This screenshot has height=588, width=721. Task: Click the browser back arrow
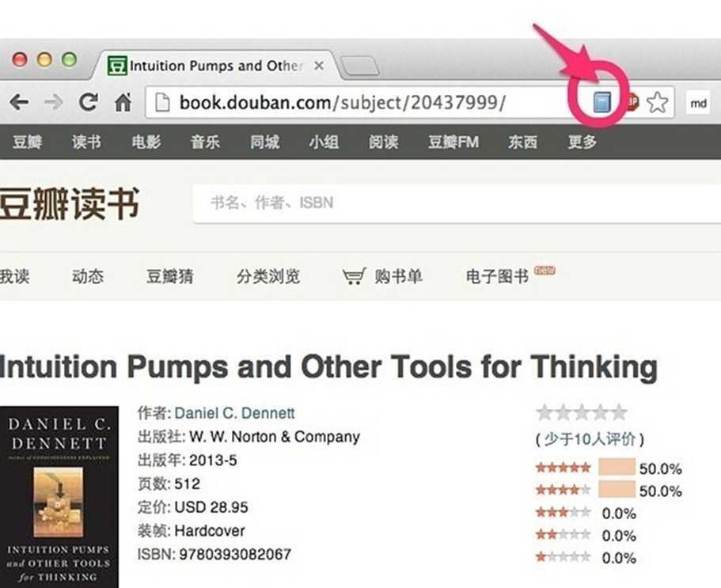(x=19, y=102)
